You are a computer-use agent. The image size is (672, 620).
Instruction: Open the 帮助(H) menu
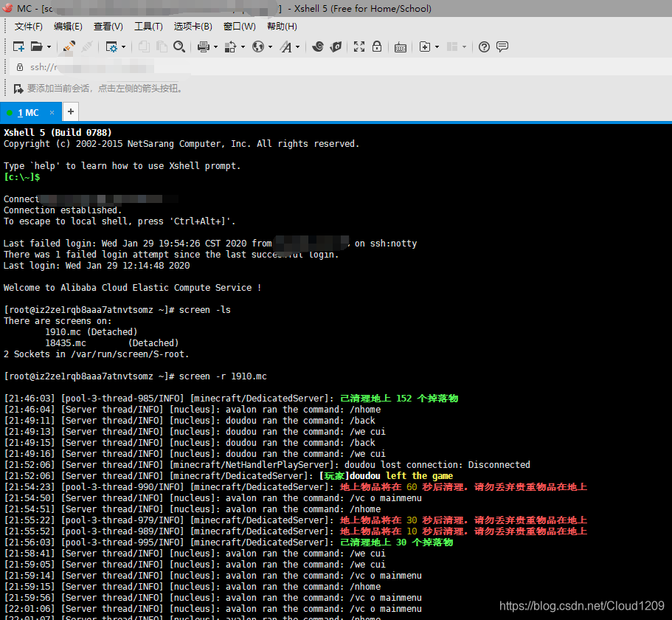282,27
